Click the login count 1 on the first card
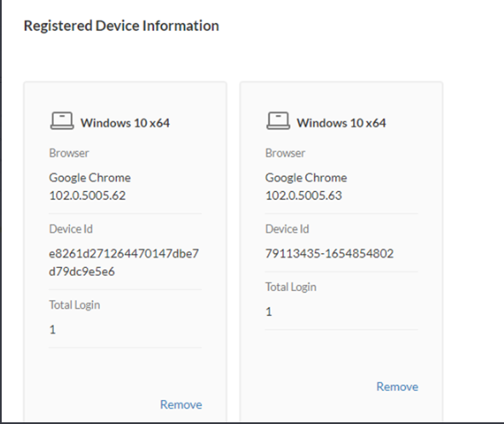Viewport: 504px width, 424px height. (53, 329)
